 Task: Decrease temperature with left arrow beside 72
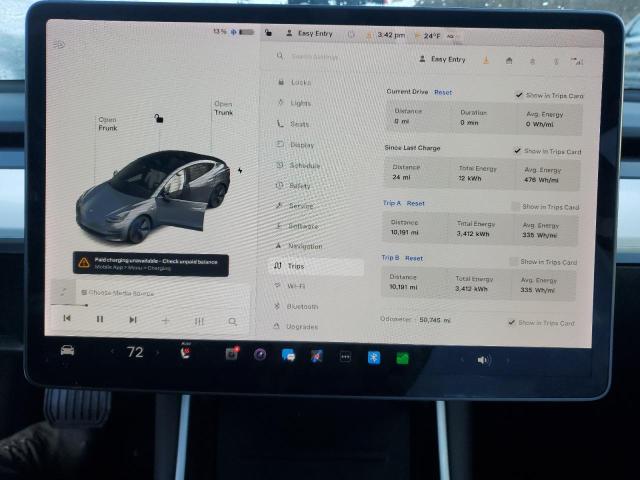pos(112,352)
